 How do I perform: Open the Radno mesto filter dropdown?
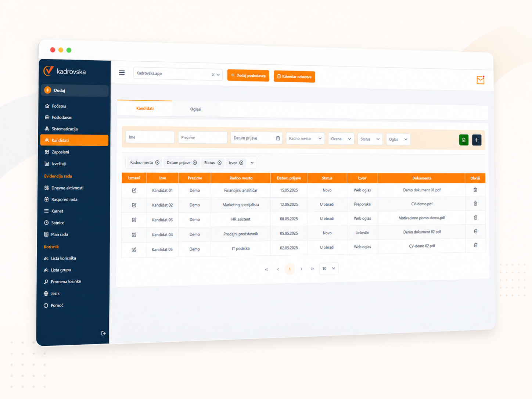coord(305,139)
